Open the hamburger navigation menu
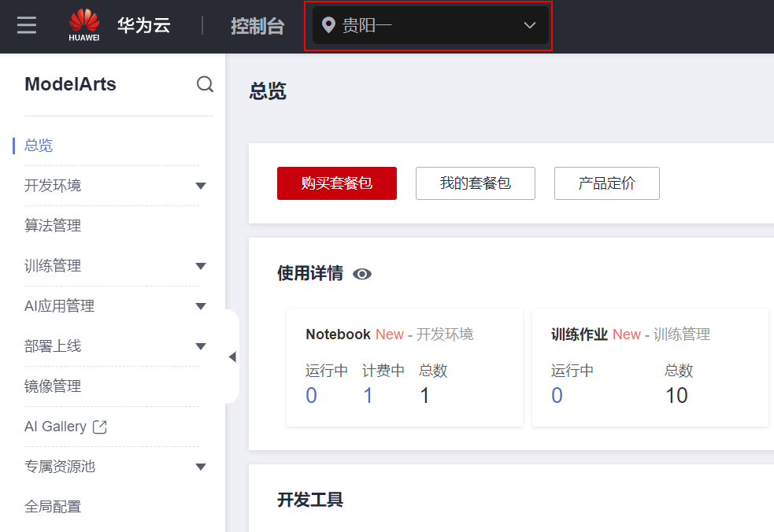The height and width of the screenshot is (532, 774). point(27,25)
